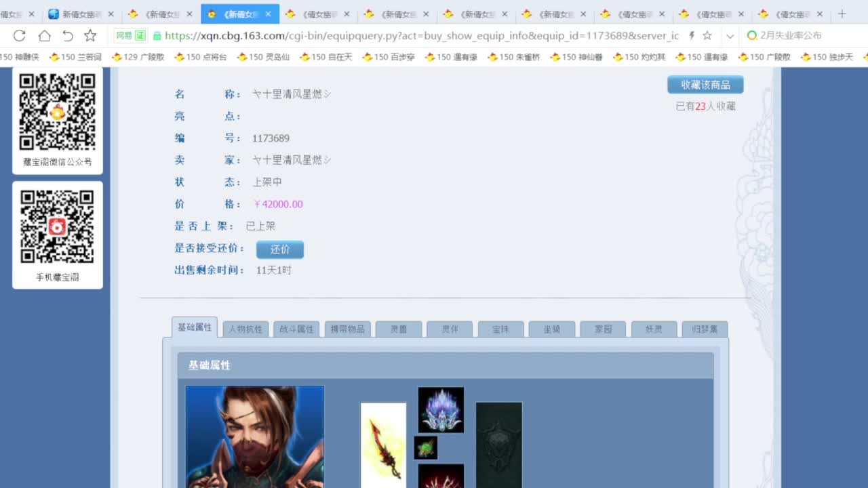Click the browser refresh icon
This screenshot has width=868, height=488.
click(x=19, y=36)
